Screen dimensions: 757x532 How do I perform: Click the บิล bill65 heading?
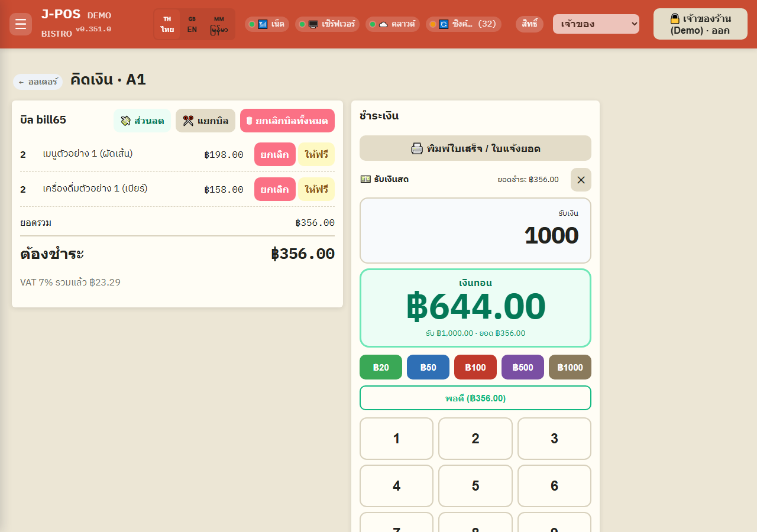pyautogui.click(x=43, y=120)
